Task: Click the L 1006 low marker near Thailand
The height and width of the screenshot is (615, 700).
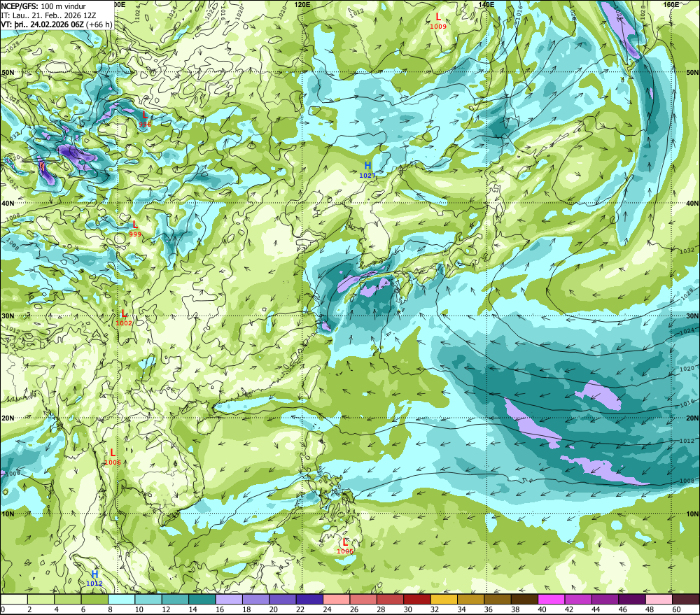Action: click(x=113, y=457)
